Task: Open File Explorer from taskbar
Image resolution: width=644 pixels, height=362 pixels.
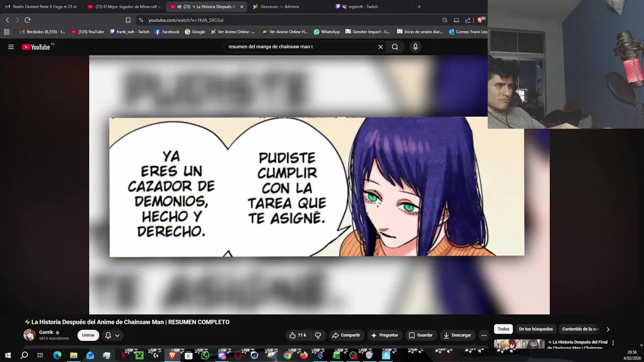Action: tap(73, 355)
